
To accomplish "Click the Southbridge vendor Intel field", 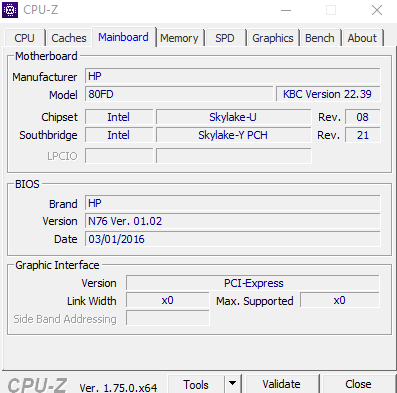I will [x=119, y=135].
